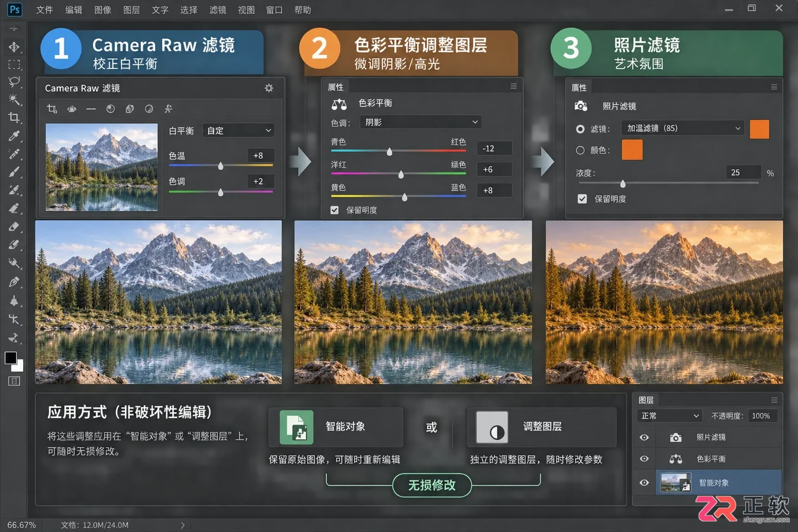Select the Move tool
This screenshot has height=532, width=798.
(14, 47)
